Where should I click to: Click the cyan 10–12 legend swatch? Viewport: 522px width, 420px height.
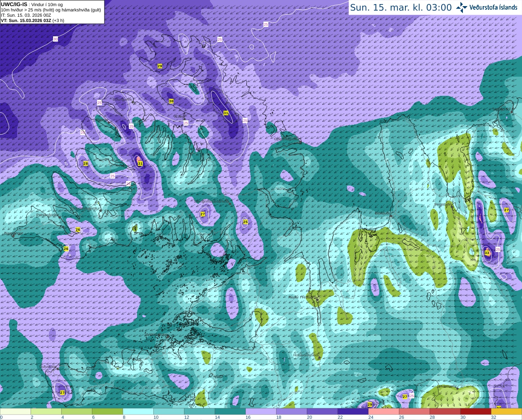pos(169,411)
